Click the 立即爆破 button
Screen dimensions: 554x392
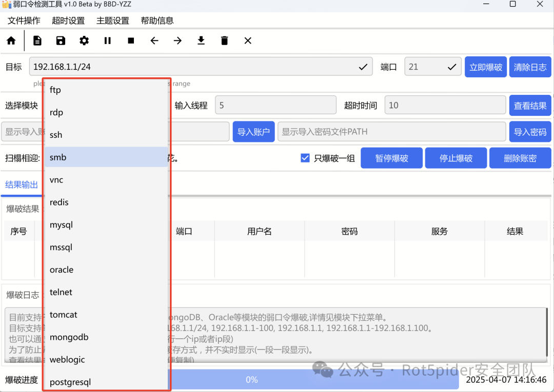pyautogui.click(x=486, y=67)
